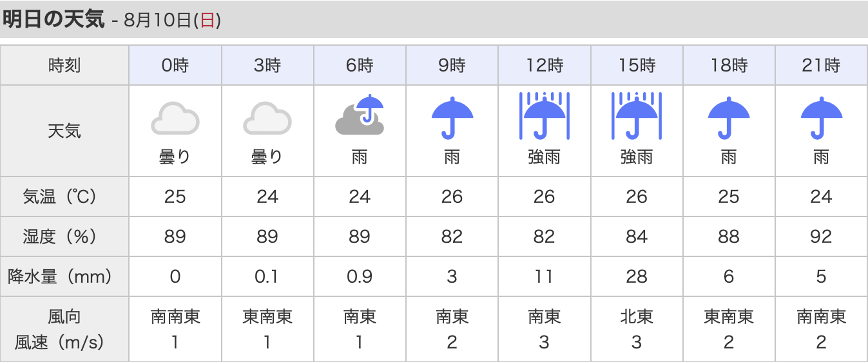The width and height of the screenshot is (868, 362).
Task: Click the umbrella icon at 21時
Action: pyautogui.click(x=822, y=118)
